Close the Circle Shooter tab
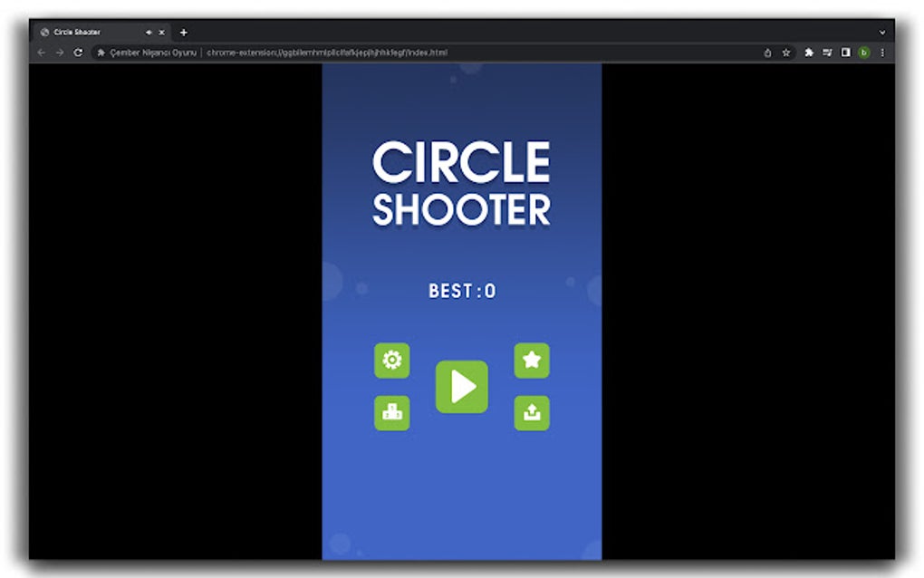924x578 pixels. click(161, 32)
